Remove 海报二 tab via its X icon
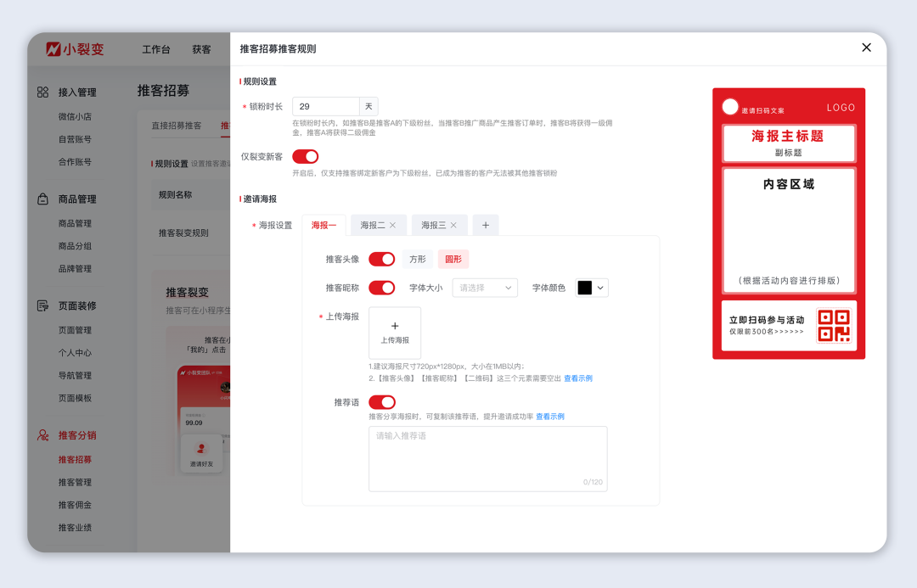This screenshot has height=588, width=917. pos(392,226)
